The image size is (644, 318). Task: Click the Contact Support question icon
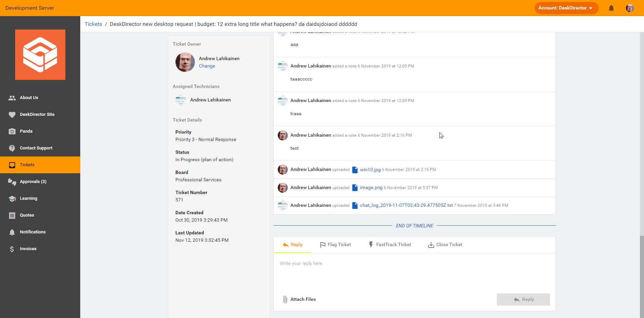click(12, 148)
